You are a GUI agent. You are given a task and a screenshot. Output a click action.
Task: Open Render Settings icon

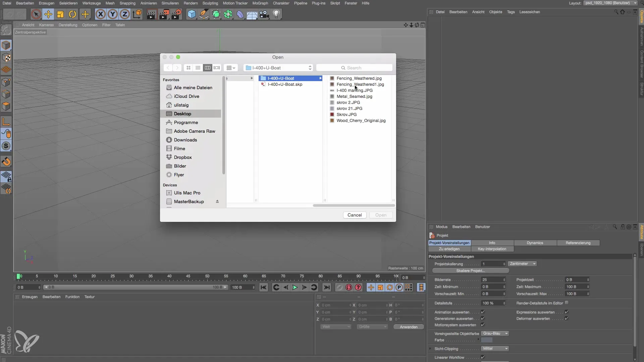coord(176,14)
